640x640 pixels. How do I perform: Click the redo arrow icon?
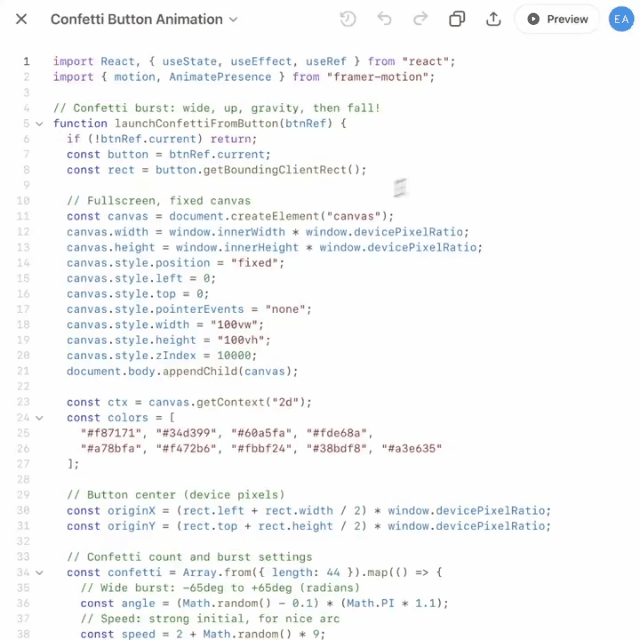(420, 19)
